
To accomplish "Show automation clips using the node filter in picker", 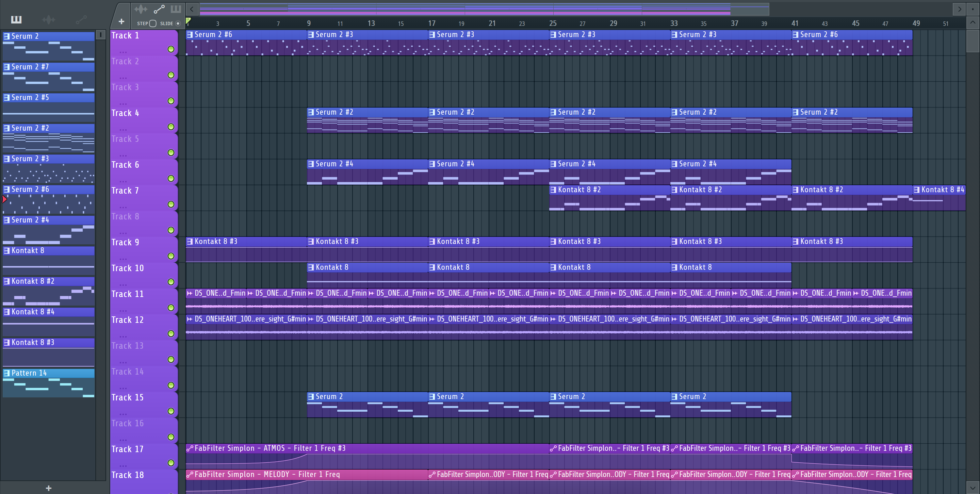I will [81, 19].
